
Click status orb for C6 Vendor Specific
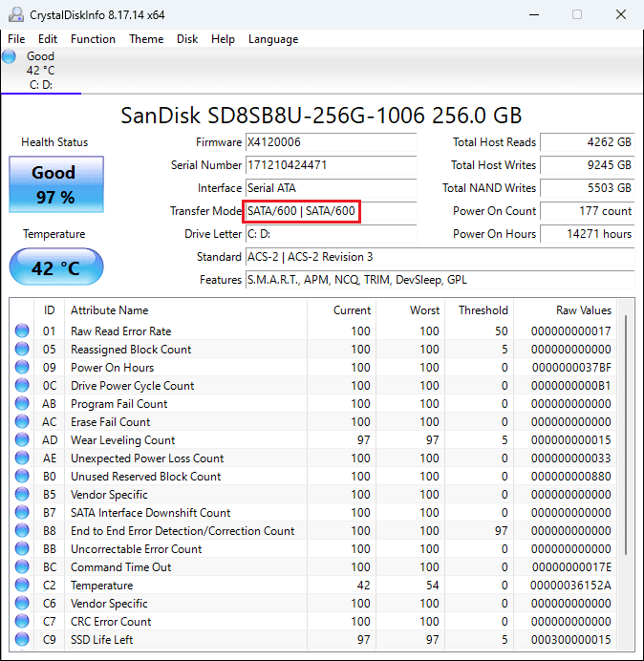[x=22, y=603]
